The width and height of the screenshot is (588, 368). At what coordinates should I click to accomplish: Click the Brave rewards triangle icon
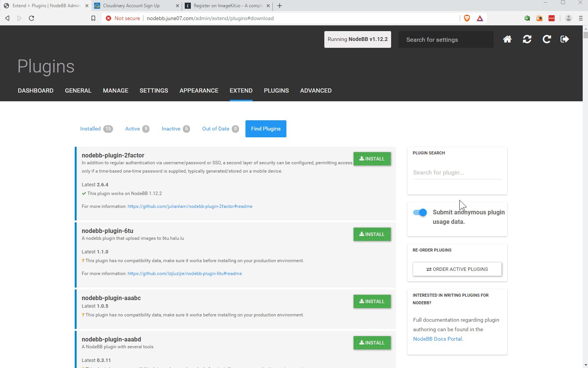480,18
